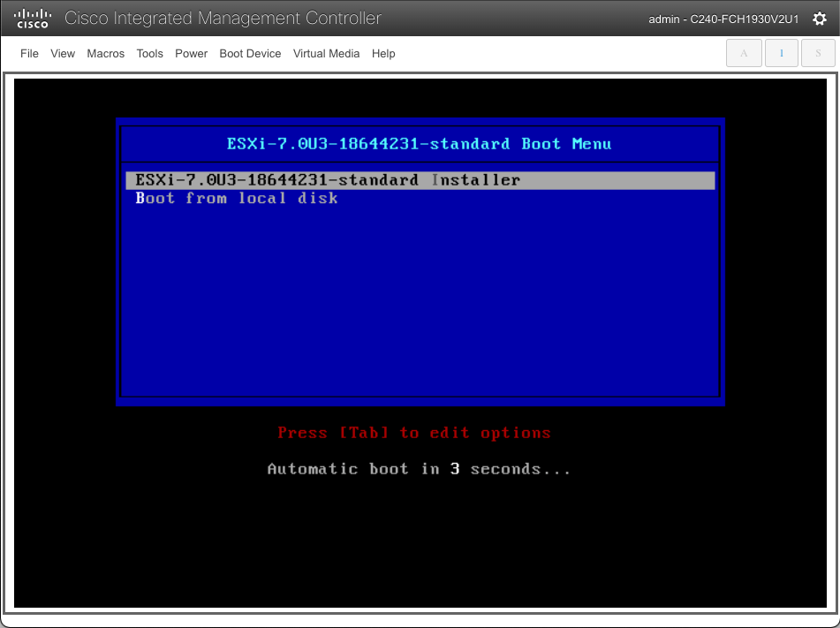Click Automatic boot countdown text
The image size is (840, 628).
[x=419, y=469]
